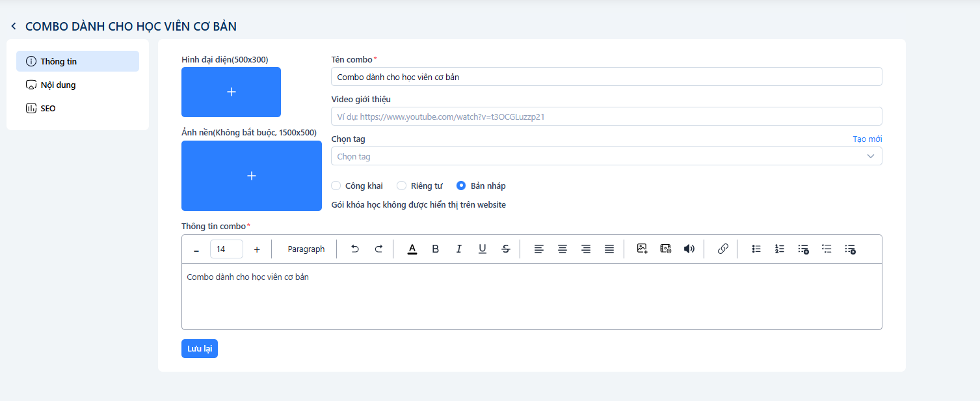The height and width of the screenshot is (401, 980).
Task: Increase the editor font size
Action: click(x=257, y=249)
